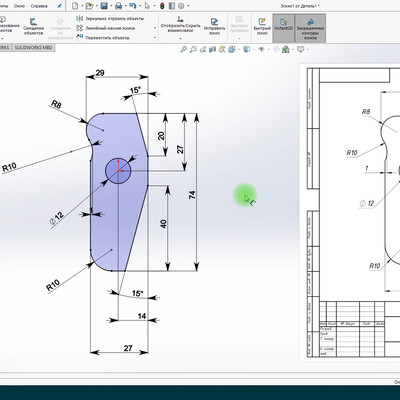Switch to SOLIDWORKS MBD tab
The image size is (400, 400).
(x=33, y=48)
